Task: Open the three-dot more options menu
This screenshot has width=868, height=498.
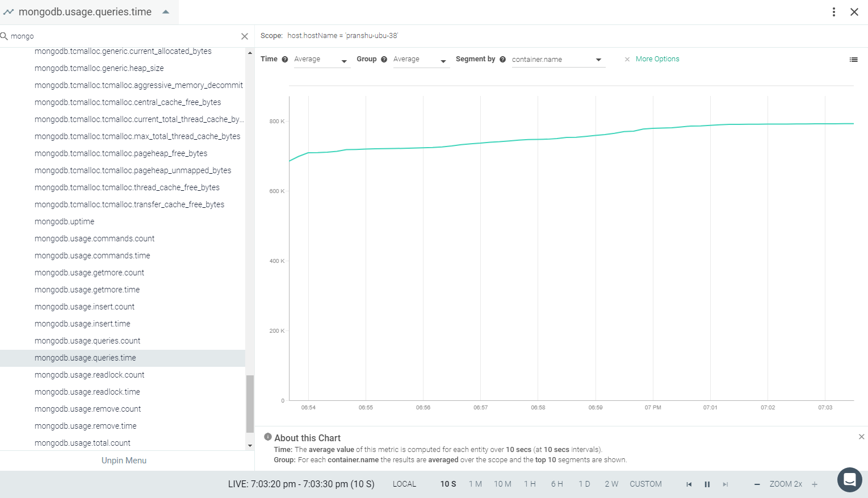Action: point(833,12)
